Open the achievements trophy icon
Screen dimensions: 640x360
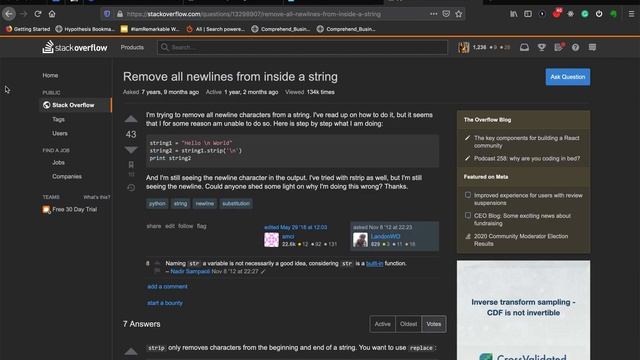point(542,48)
